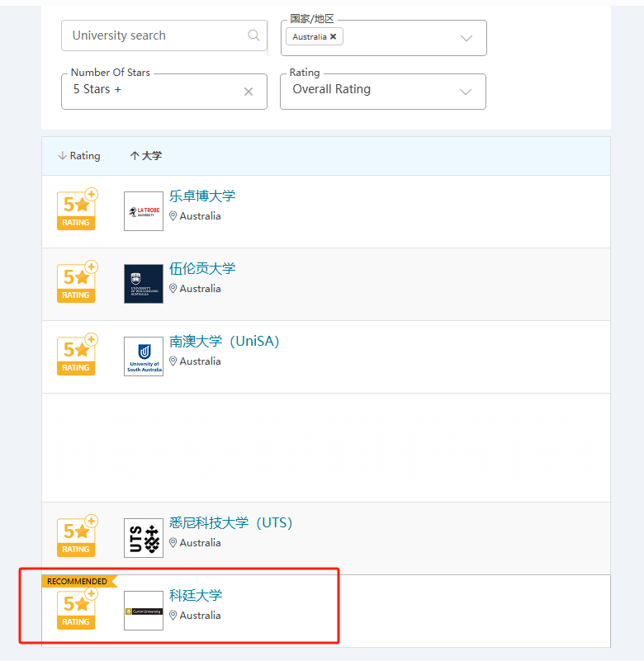644x661 pixels.
Task: Click the Curtin University logo
Action: tap(144, 611)
